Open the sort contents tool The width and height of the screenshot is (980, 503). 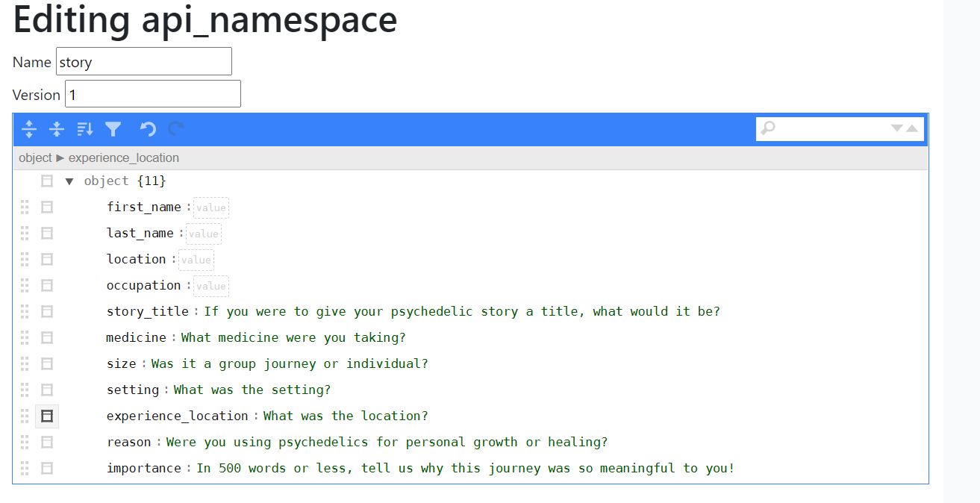85,129
